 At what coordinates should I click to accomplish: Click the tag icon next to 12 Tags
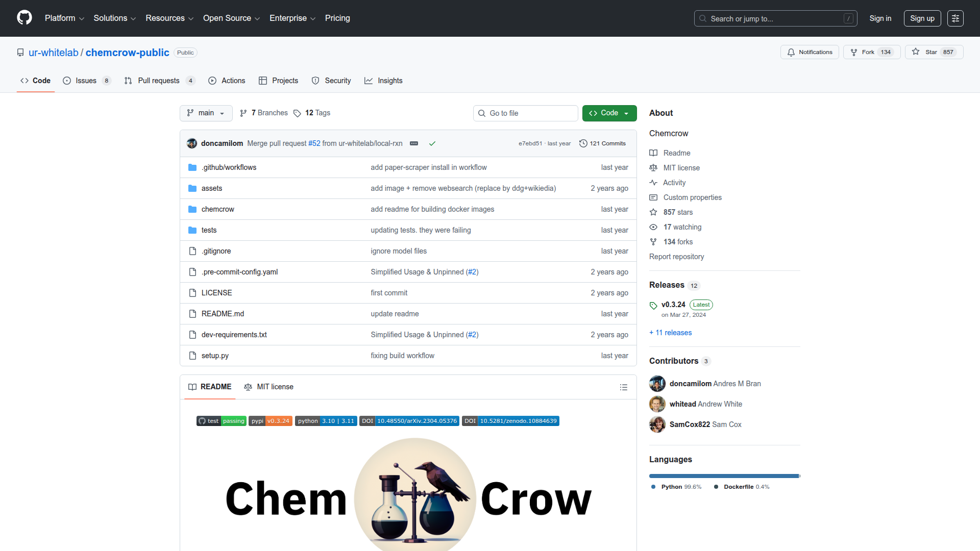298,113
